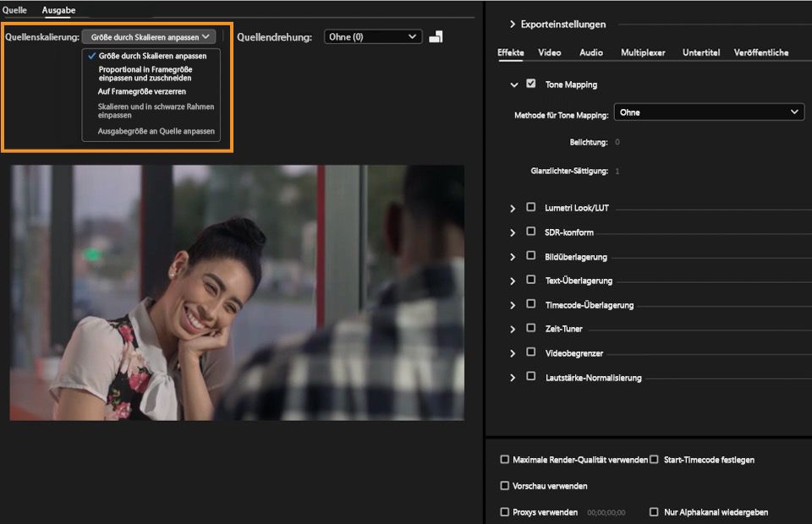The height and width of the screenshot is (524, 812).
Task: Open the Quellenskalierung dropdown
Action: click(149, 36)
